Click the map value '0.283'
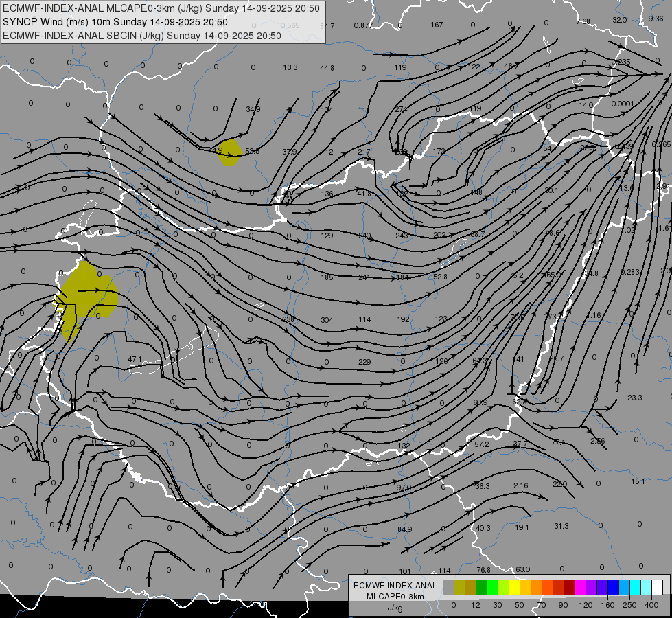 point(630,272)
